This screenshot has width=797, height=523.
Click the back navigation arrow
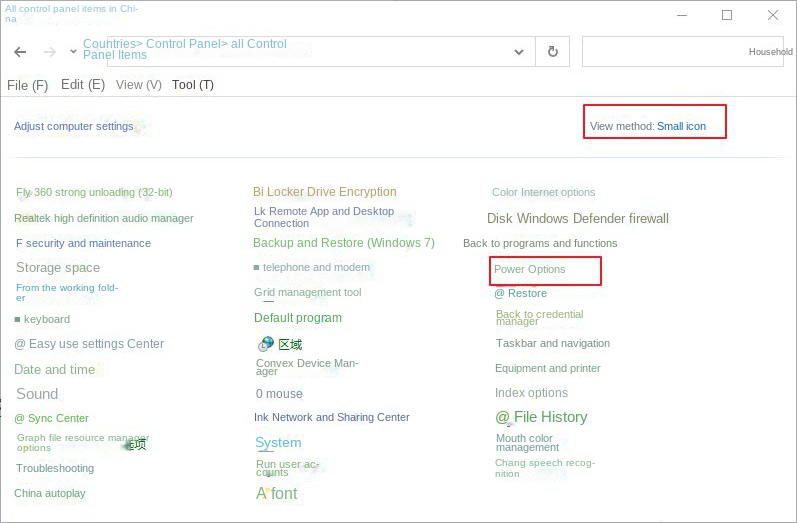tap(20, 52)
